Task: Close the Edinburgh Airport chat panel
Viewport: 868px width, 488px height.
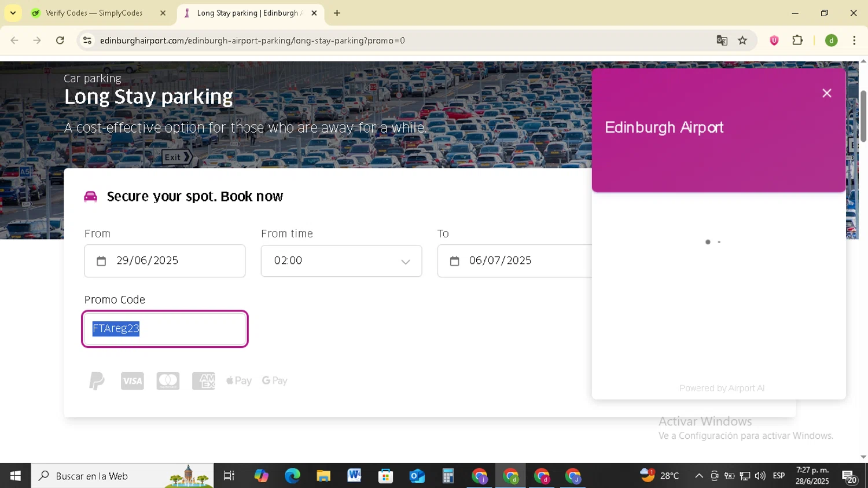Action: tap(826, 93)
